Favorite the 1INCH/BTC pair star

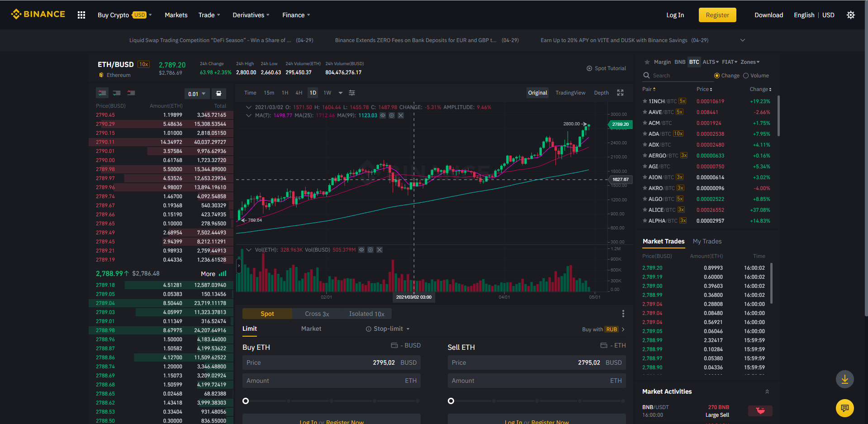tap(645, 101)
